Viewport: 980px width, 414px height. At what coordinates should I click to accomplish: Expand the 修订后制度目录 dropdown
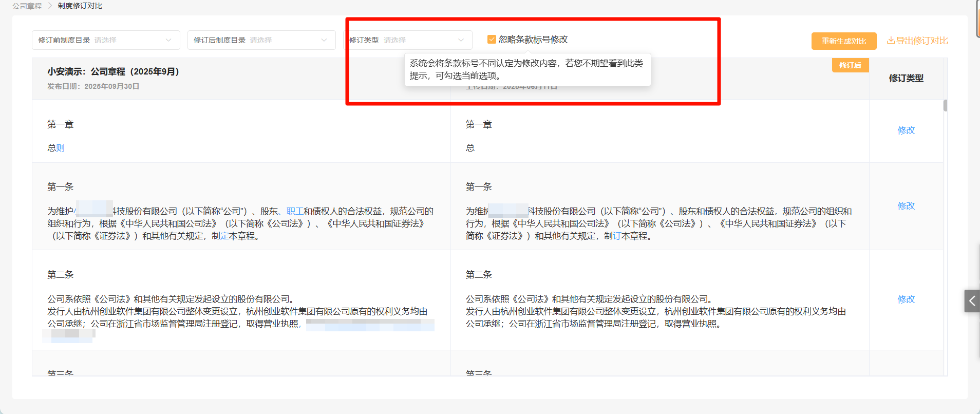pos(261,40)
